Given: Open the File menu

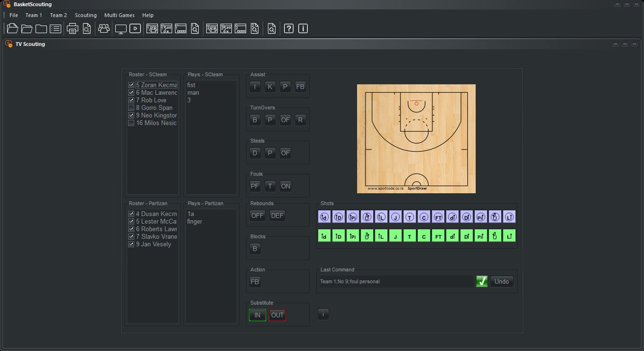Looking at the screenshot, I should coord(14,15).
